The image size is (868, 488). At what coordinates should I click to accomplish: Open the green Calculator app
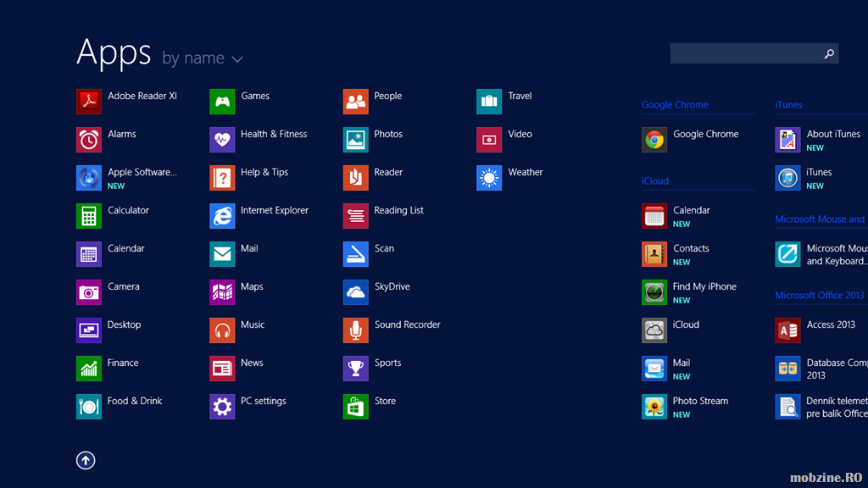pos(113,216)
